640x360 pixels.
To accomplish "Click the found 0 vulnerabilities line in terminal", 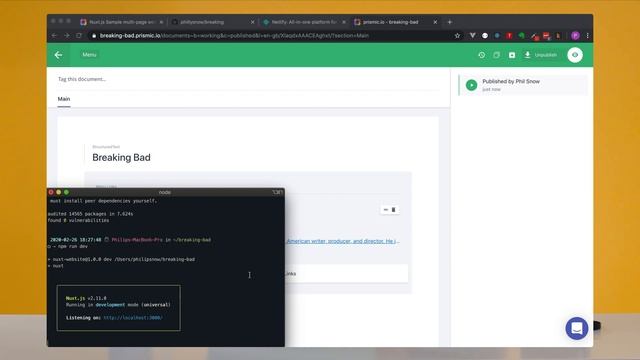I will pos(78,220).
